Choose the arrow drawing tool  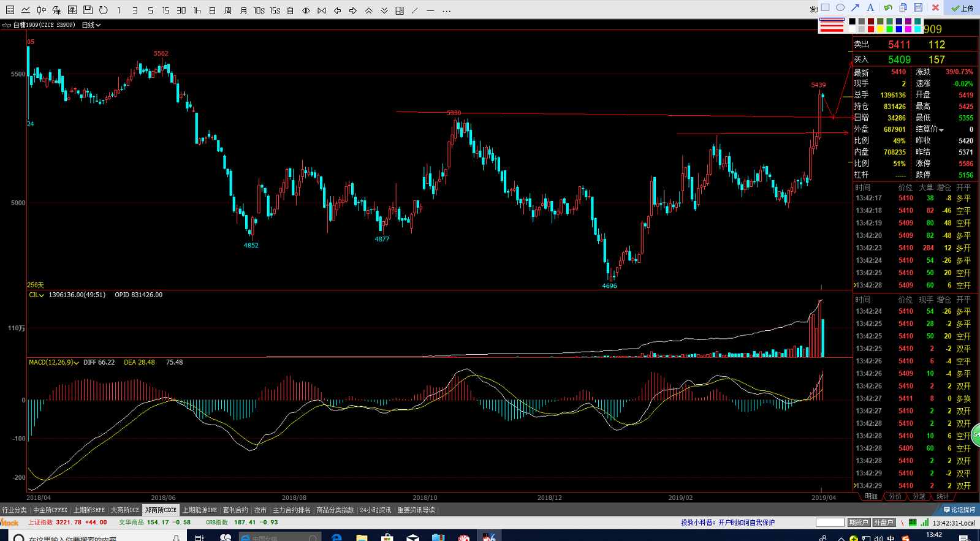[855, 8]
